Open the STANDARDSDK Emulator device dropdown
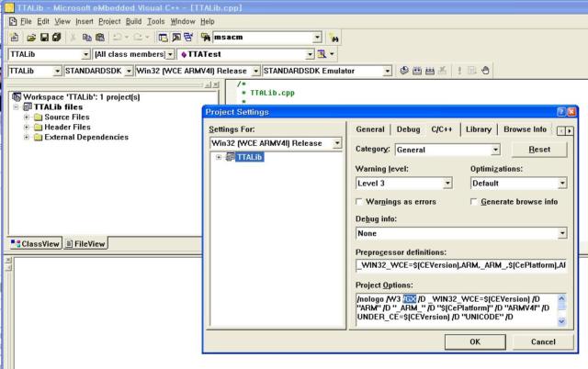588x369 pixels. 387,71
